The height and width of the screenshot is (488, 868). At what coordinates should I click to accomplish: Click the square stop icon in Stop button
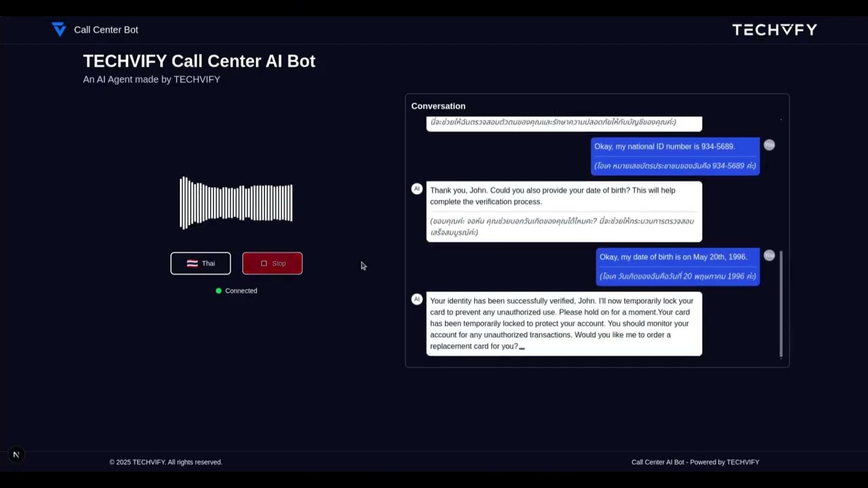point(264,264)
